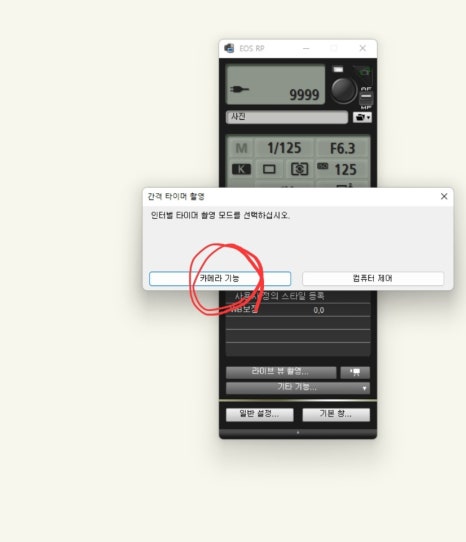Click the 9999 remaining shots counter
The height and width of the screenshot is (542, 466).
click(304, 95)
